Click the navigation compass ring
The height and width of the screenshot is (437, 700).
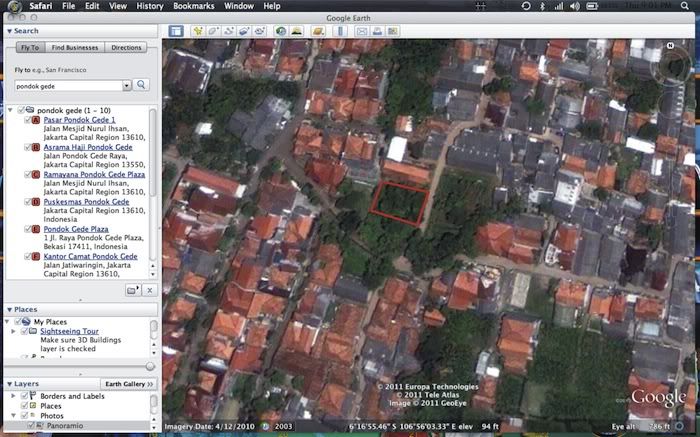(x=671, y=67)
